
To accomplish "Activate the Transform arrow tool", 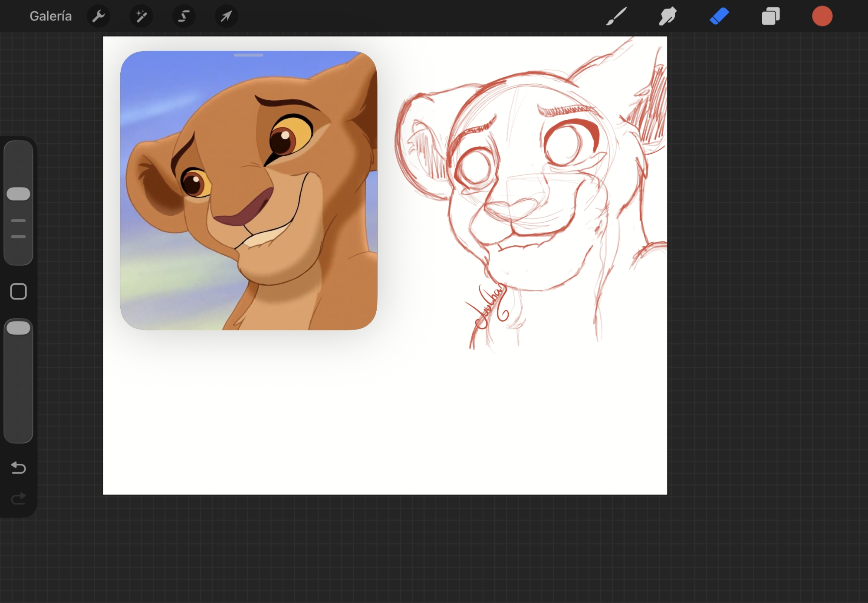I will point(226,16).
